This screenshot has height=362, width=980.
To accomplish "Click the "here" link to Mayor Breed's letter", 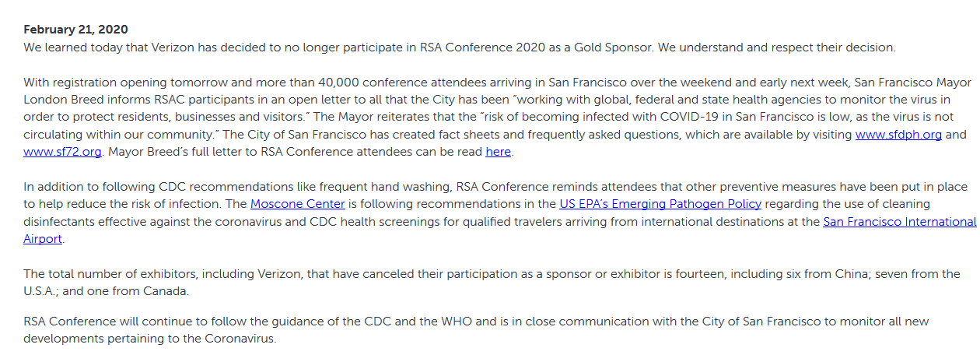I will tap(498, 152).
